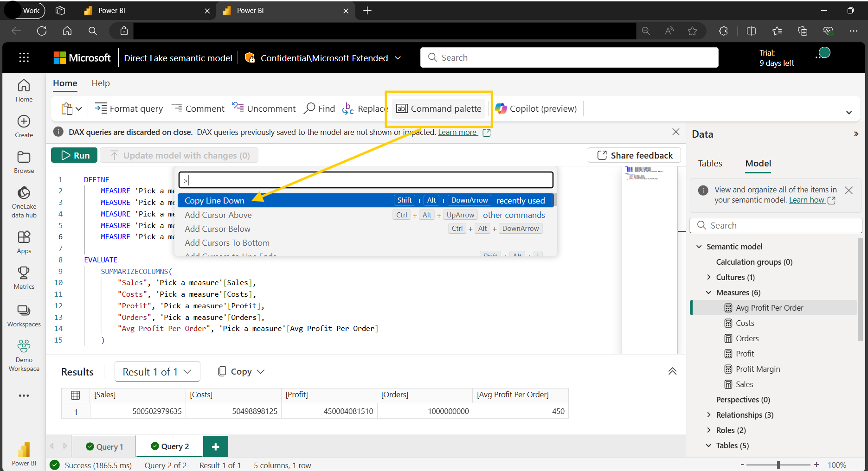This screenshot has height=471, width=868.
Task: Click the command palette input box
Action: click(x=366, y=180)
